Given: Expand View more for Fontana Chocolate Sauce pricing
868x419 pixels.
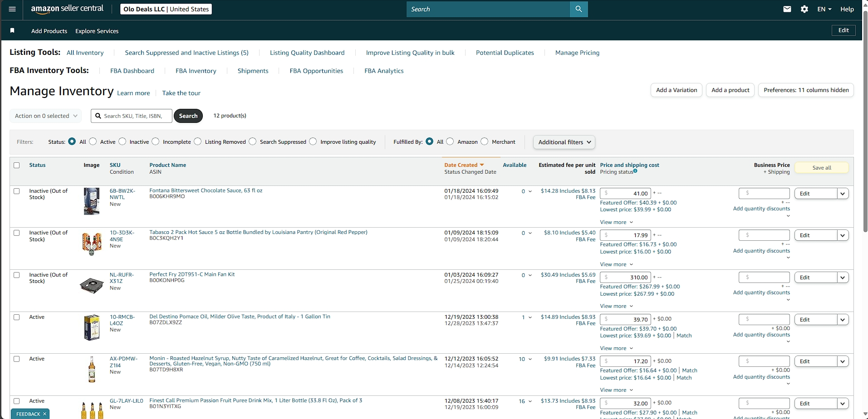Looking at the screenshot, I should pos(616,222).
